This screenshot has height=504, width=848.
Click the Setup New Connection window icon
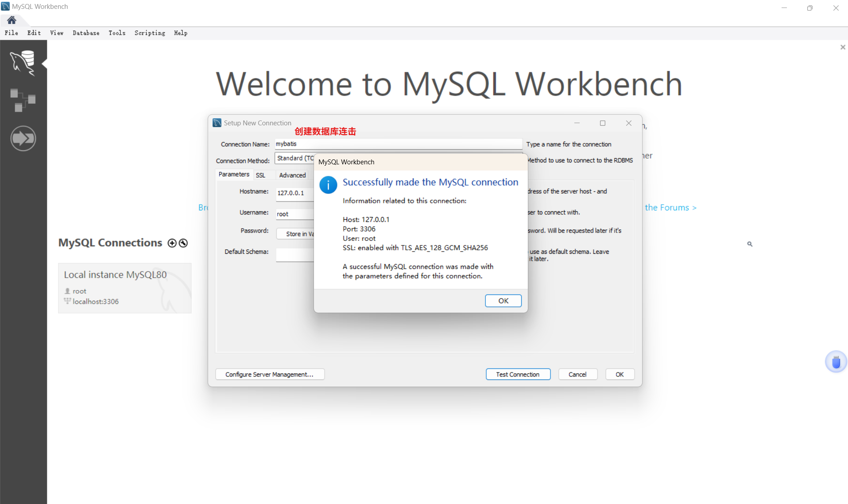click(217, 123)
